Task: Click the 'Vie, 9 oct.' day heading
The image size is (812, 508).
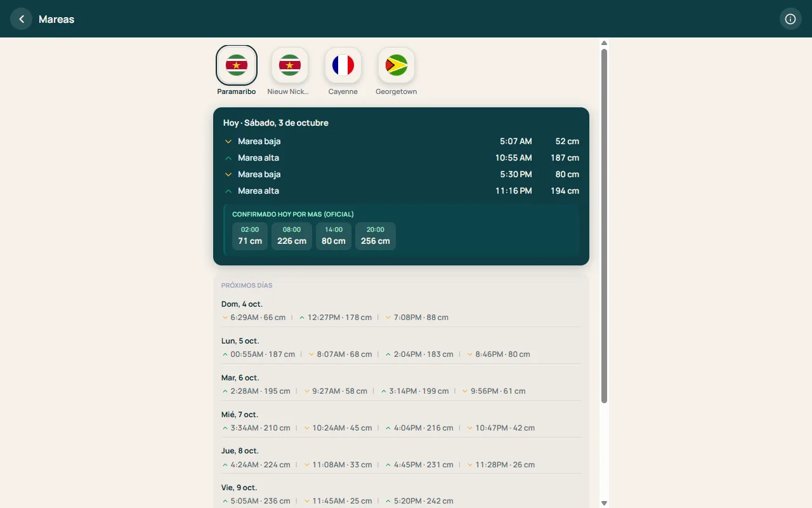Action: (x=239, y=488)
